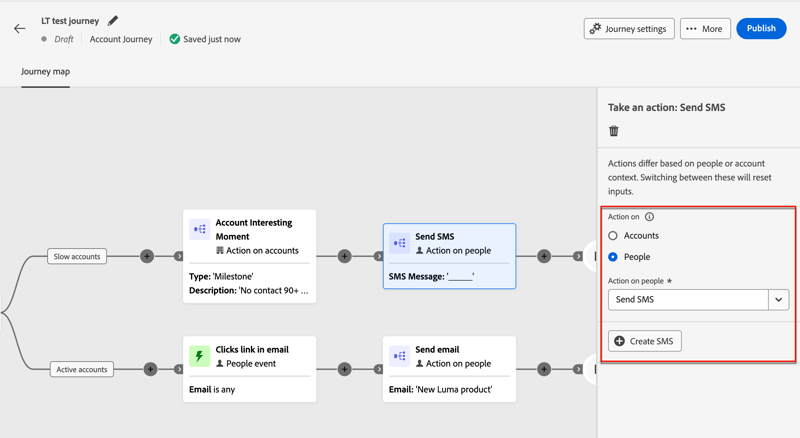Click the info icon beside Action on
800x438 pixels.
click(649, 216)
